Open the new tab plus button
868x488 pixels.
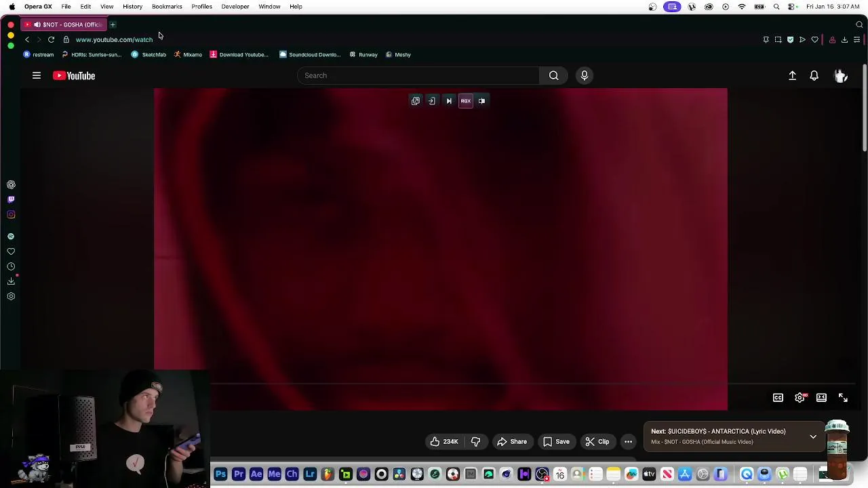coord(113,24)
